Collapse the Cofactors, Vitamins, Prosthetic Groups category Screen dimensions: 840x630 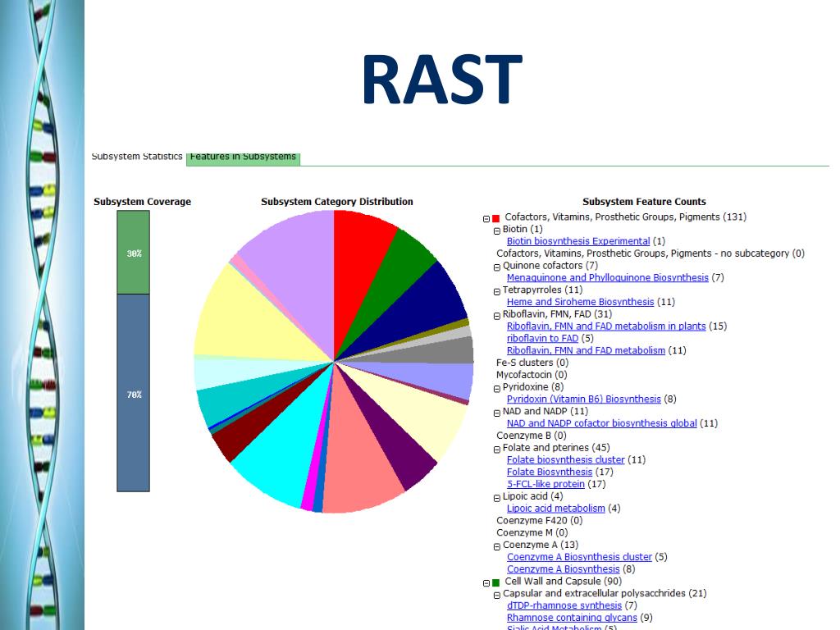[x=486, y=218]
